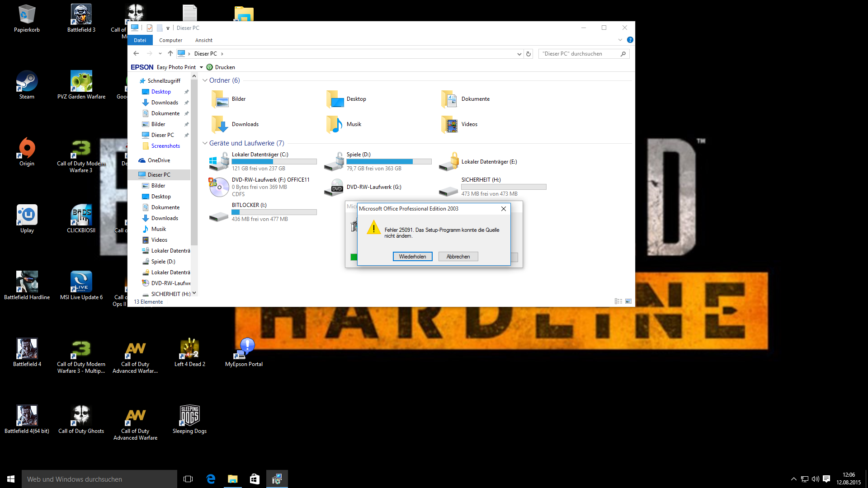Click the Office setup icon in the taskbar
Image resolution: width=868 pixels, height=488 pixels.
pos(277,479)
